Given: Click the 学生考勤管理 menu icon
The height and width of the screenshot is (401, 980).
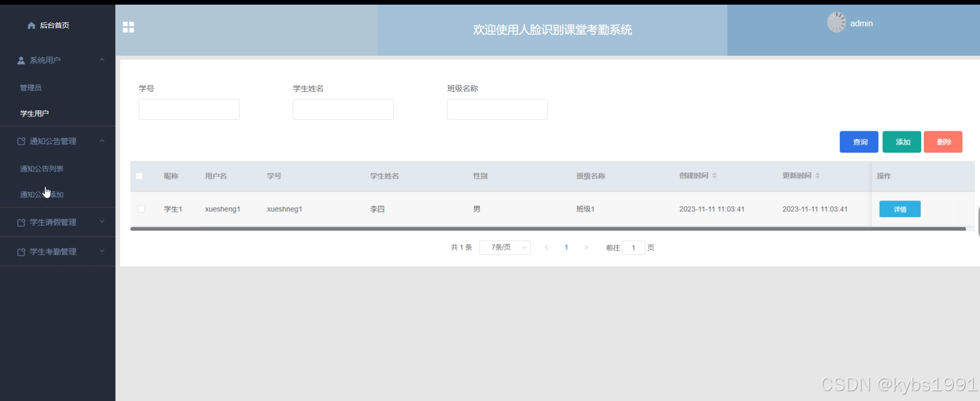Looking at the screenshot, I should coord(21,252).
